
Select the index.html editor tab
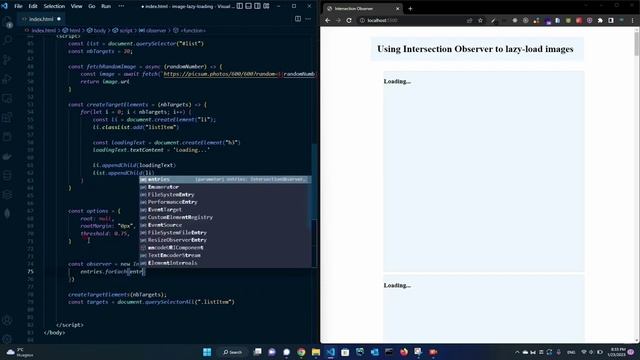[x=41, y=19]
